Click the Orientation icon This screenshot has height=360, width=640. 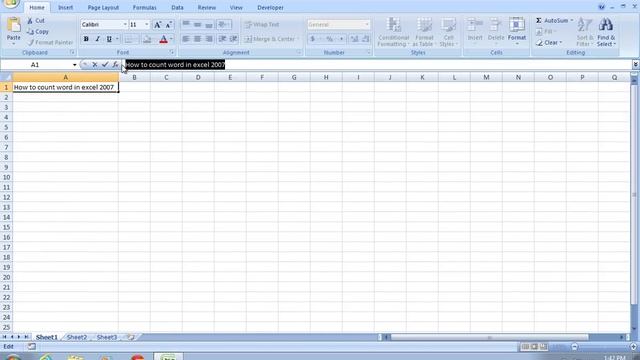tap(223, 24)
